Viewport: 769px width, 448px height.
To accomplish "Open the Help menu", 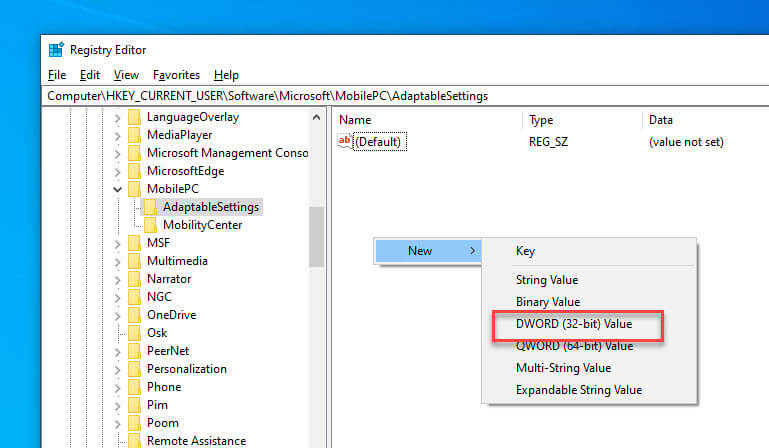I will (226, 75).
